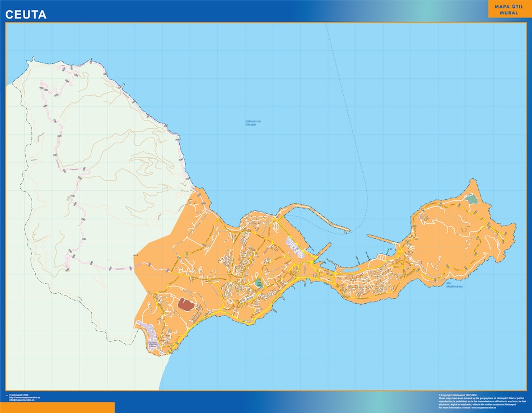The image size is (532, 413).
Task: Click the orange bar in the bottom-left corner
Action: (57, 407)
